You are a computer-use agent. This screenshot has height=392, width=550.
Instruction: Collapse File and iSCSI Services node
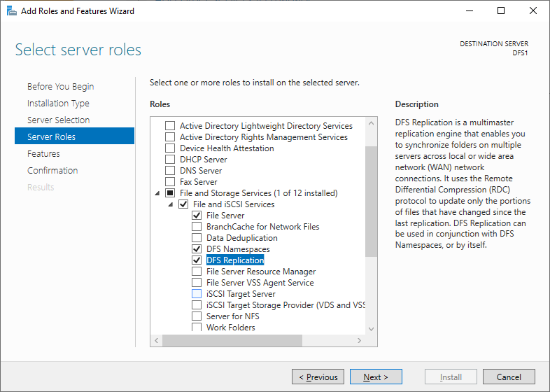(x=171, y=204)
